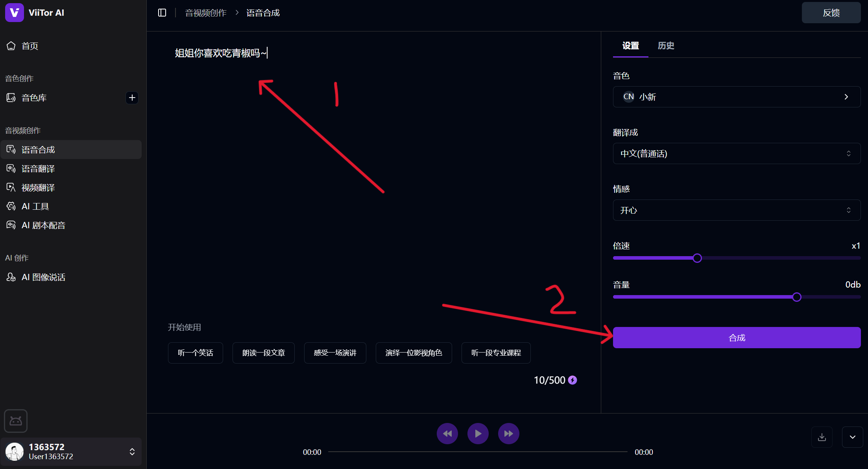Click the ViiTor AI logo
Image resolution: width=868 pixels, height=469 pixels.
(15, 13)
